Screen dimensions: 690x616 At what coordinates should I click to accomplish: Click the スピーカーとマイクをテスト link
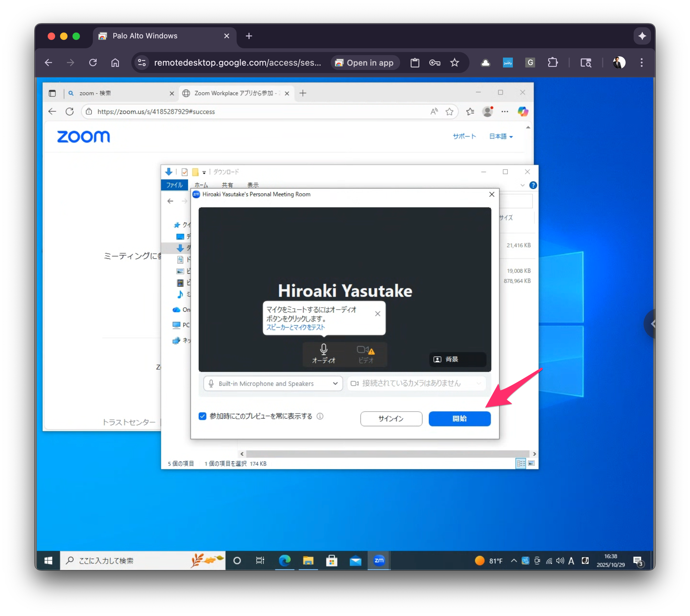295,327
